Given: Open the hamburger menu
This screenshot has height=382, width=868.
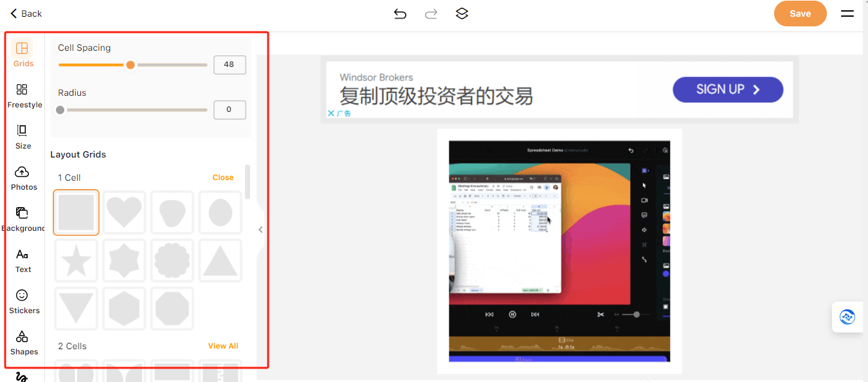Looking at the screenshot, I should coord(847,14).
